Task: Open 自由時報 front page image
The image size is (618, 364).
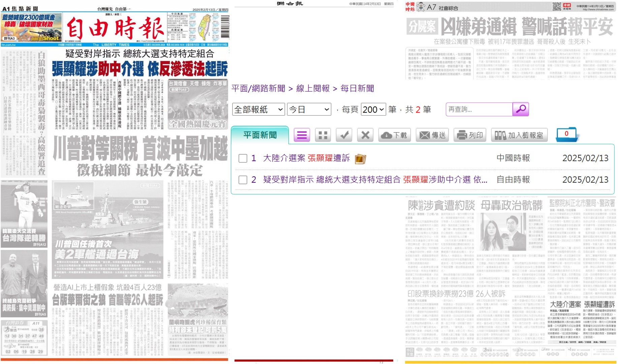Action: click(115, 183)
